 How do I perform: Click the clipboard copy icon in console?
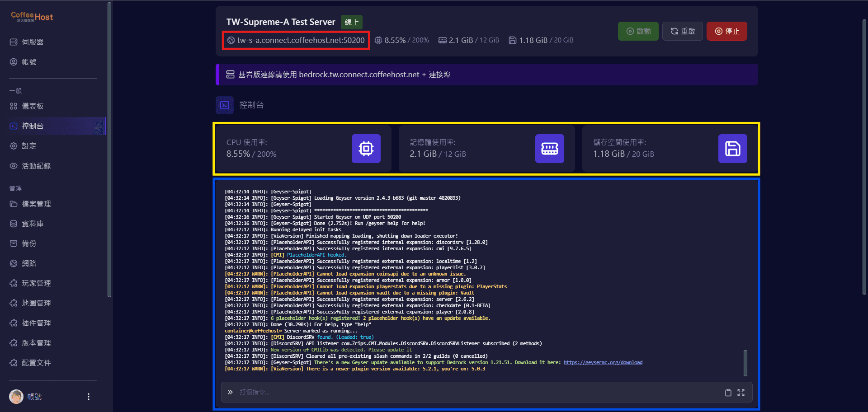pyautogui.click(x=728, y=393)
